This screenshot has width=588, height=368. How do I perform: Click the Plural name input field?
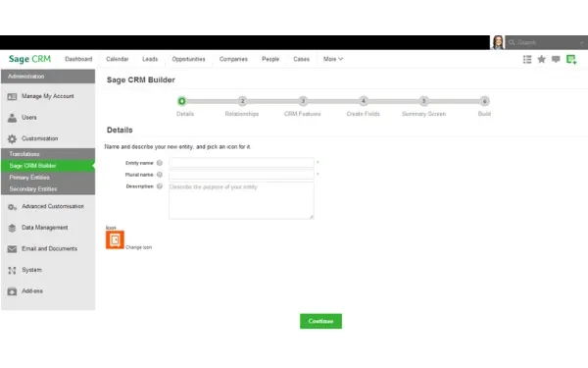(241, 175)
